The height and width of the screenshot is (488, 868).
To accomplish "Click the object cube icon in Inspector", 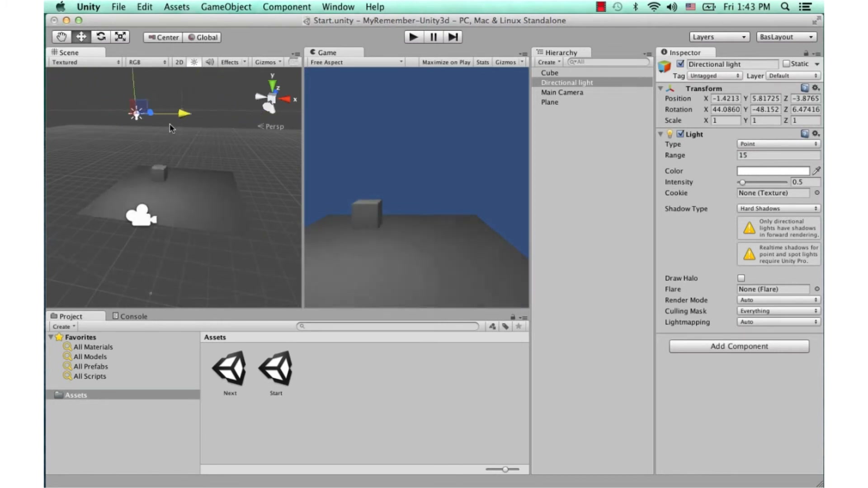I will [x=665, y=66].
